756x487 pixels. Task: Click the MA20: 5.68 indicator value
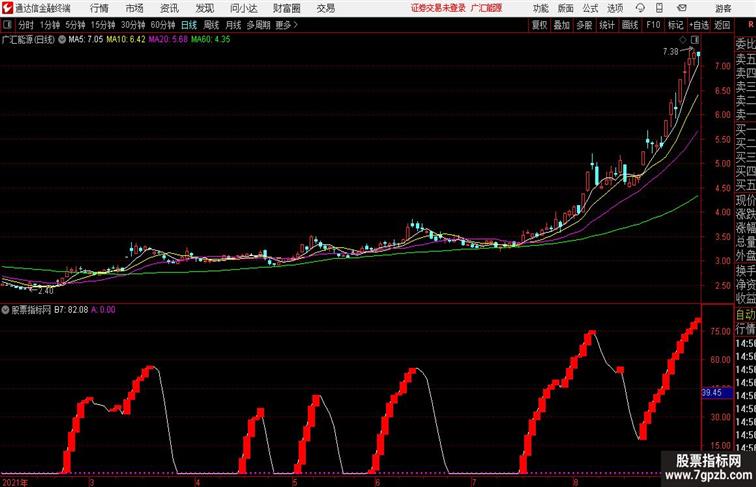(168, 40)
